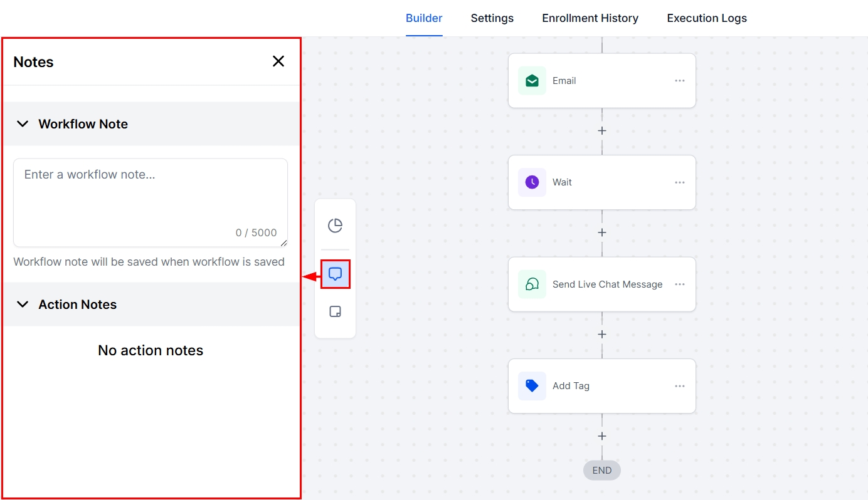The width and height of the screenshot is (868, 500).
Task: Collapse the Workflow Note section
Action: 23,124
